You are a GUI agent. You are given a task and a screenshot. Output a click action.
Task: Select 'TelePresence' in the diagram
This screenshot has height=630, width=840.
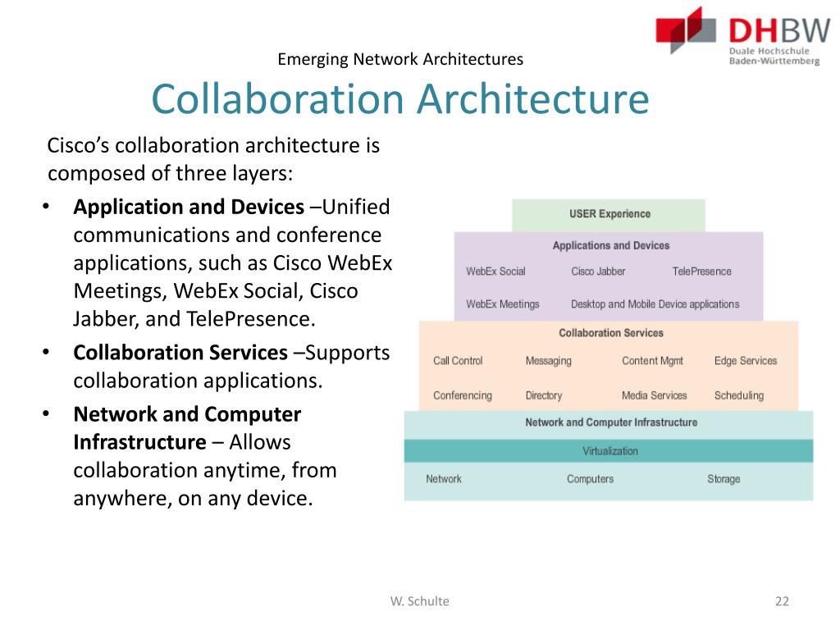tap(702, 271)
